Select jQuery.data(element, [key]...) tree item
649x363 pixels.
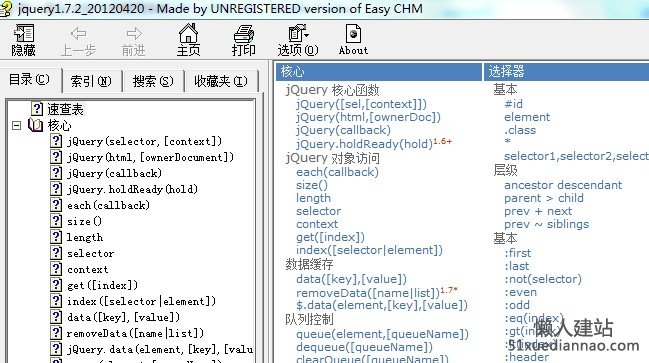(160, 349)
